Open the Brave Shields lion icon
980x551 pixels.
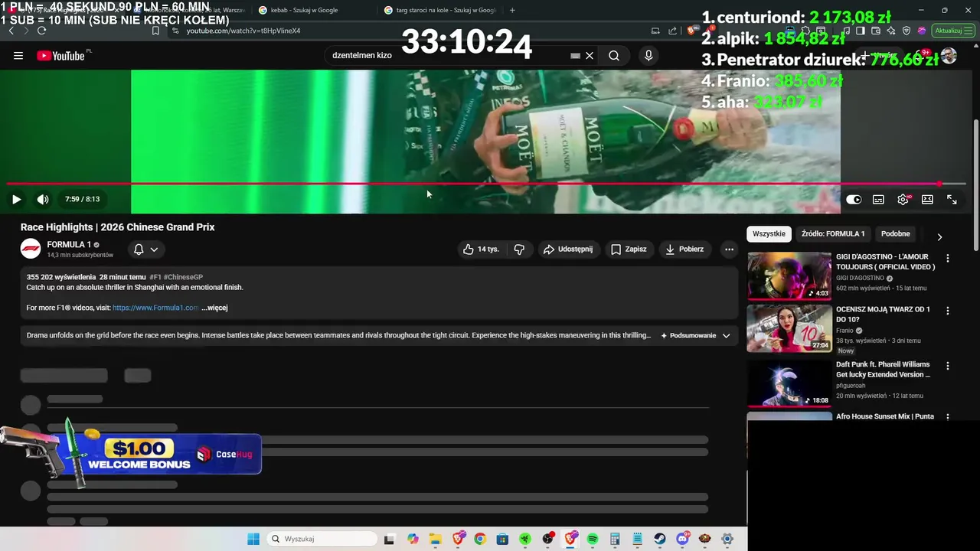click(x=692, y=31)
